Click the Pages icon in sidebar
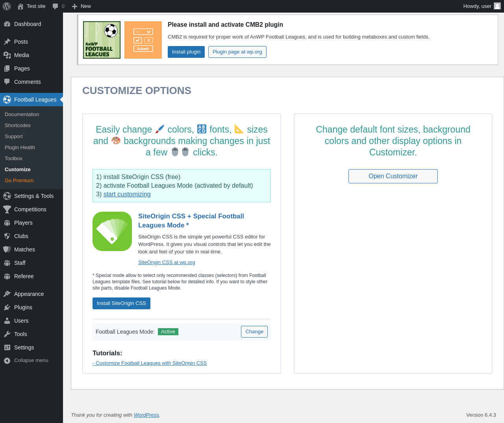 (x=7, y=68)
